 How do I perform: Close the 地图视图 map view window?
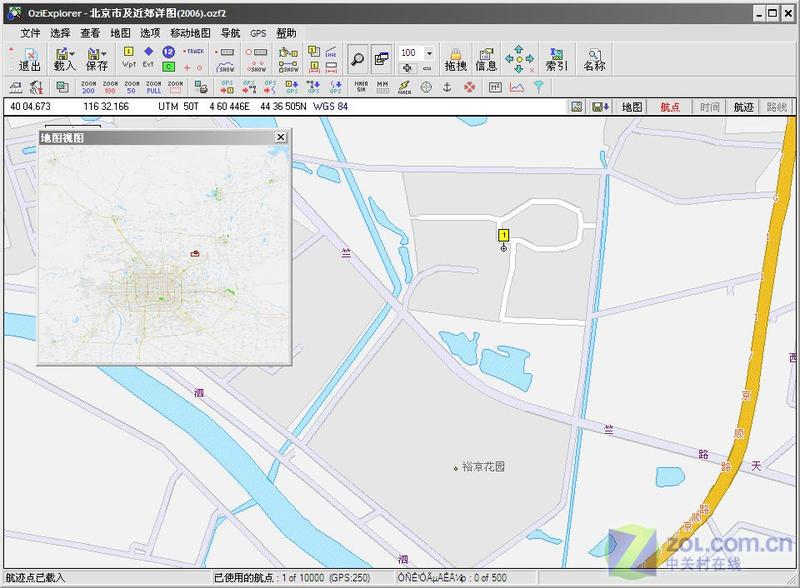click(281, 137)
